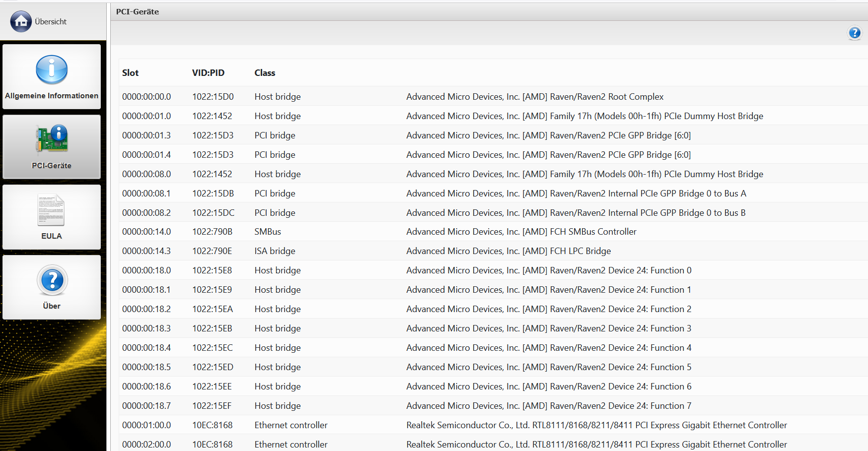Select slot 0000:00:18.7

(x=146, y=406)
